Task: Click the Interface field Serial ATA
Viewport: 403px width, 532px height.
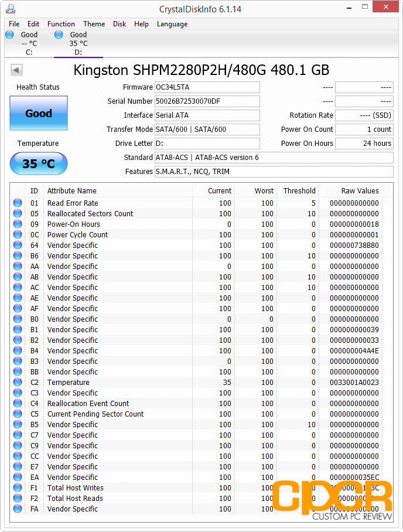Action: (207, 115)
